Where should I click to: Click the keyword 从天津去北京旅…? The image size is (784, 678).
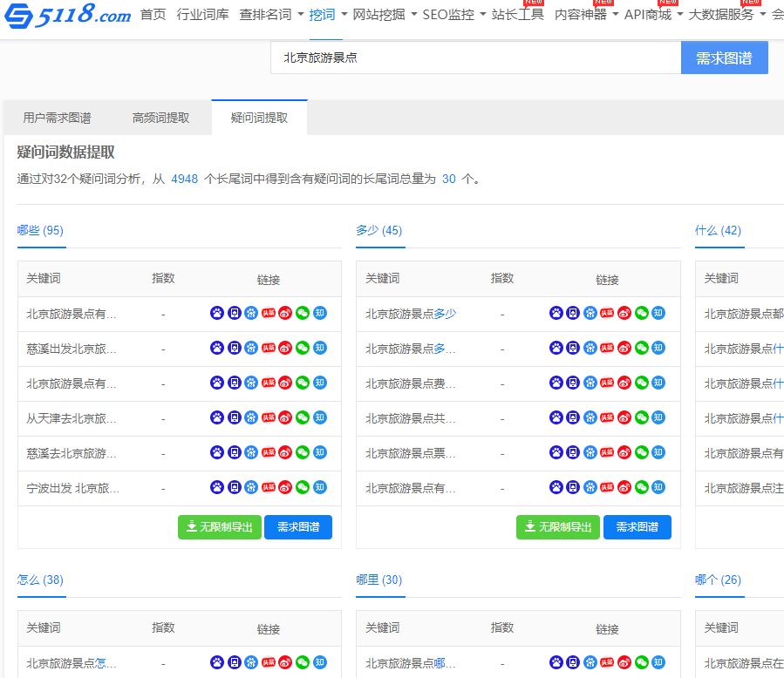point(72,418)
